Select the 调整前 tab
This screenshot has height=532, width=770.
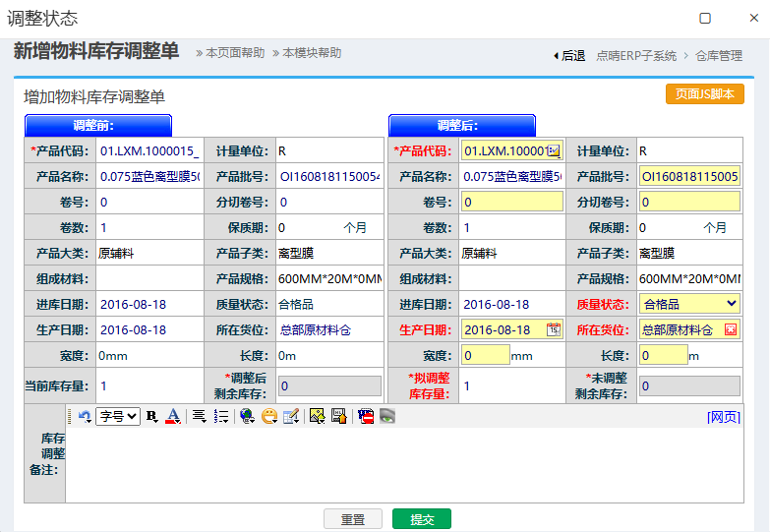pos(97,125)
